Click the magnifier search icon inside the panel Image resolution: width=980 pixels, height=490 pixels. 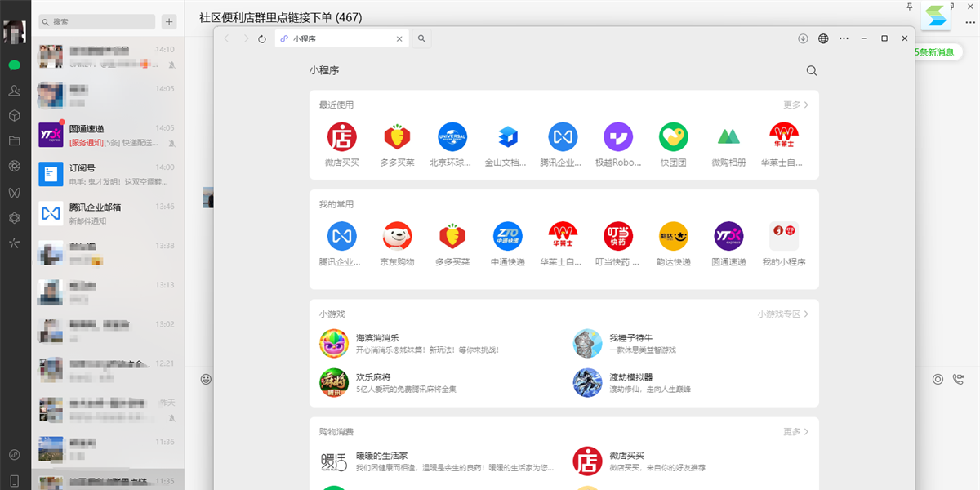[x=811, y=70]
